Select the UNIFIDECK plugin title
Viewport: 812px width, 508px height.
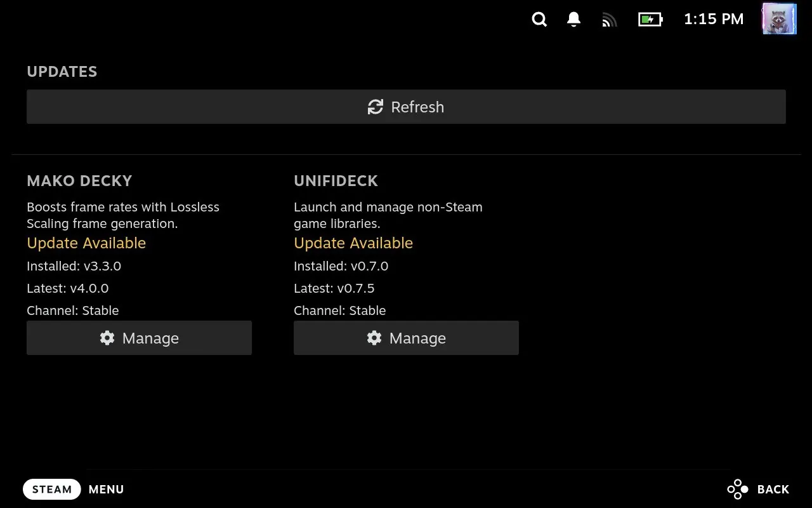336,181
